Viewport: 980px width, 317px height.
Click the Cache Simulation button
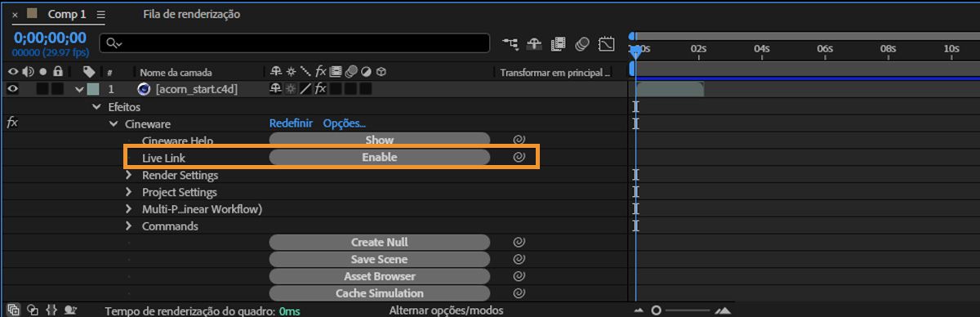pyautogui.click(x=380, y=293)
